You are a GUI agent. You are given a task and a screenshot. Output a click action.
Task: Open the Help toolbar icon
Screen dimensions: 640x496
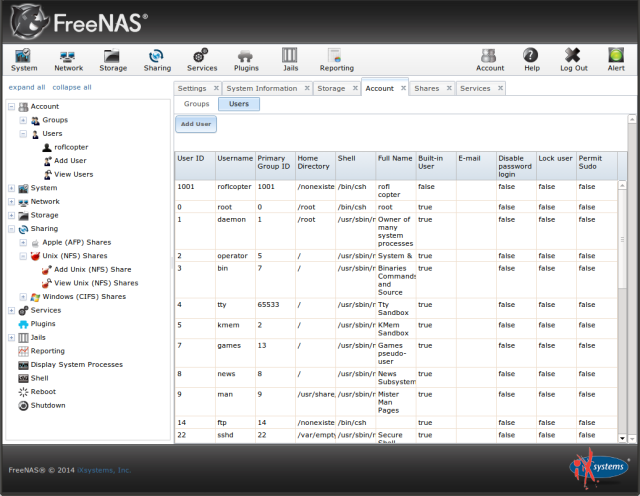click(531, 60)
